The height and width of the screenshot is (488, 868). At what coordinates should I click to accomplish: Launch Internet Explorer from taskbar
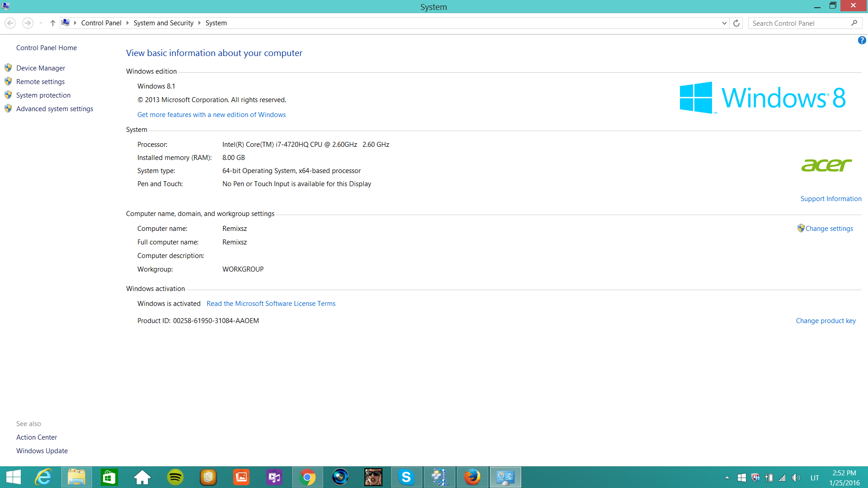pyautogui.click(x=43, y=477)
